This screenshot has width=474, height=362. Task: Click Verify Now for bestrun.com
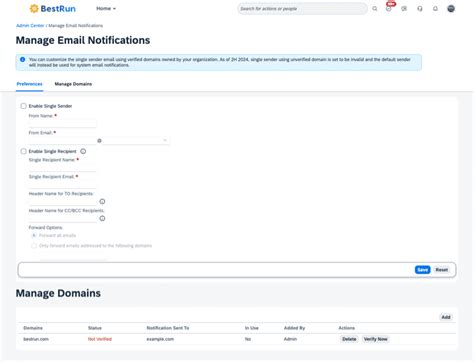(x=375, y=339)
